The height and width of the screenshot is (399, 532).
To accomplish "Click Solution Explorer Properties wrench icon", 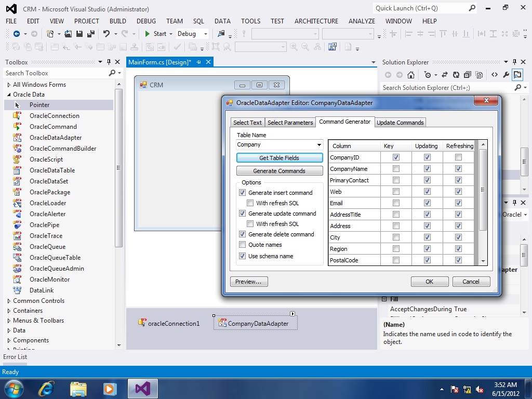I will (x=506, y=75).
